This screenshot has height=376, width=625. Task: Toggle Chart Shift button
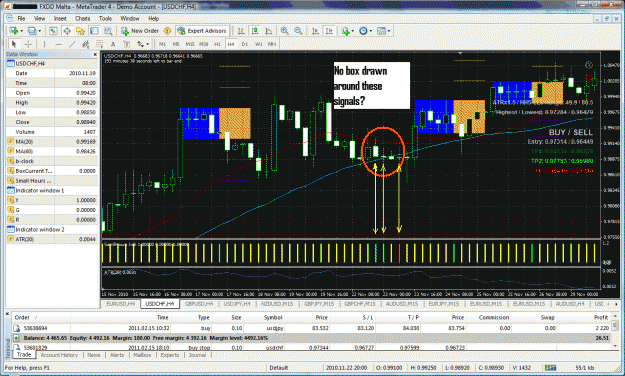point(329,31)
